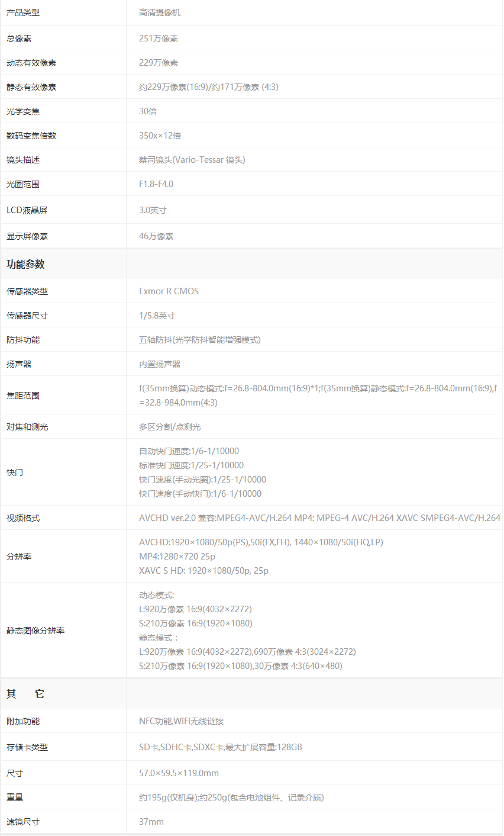The width and height of the screenshot is (504, 836).
Task: Select the 251万像素 total pixels value
Action: click(159, 38)
